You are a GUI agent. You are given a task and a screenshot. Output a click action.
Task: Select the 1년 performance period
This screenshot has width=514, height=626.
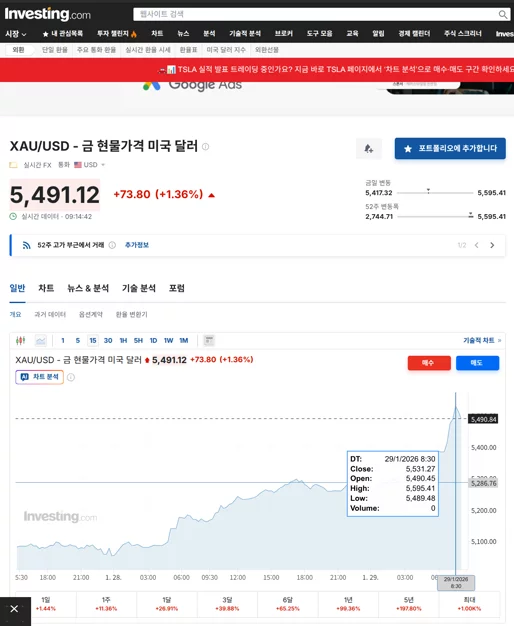[348, 604]
